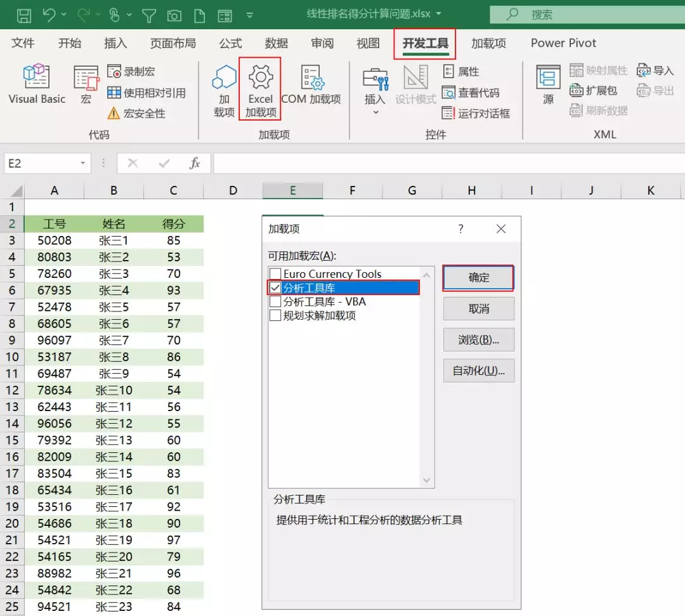685x616 pixels.
Task: Click Design Mode (设计模式) icon
Action: tap(415, 77)
